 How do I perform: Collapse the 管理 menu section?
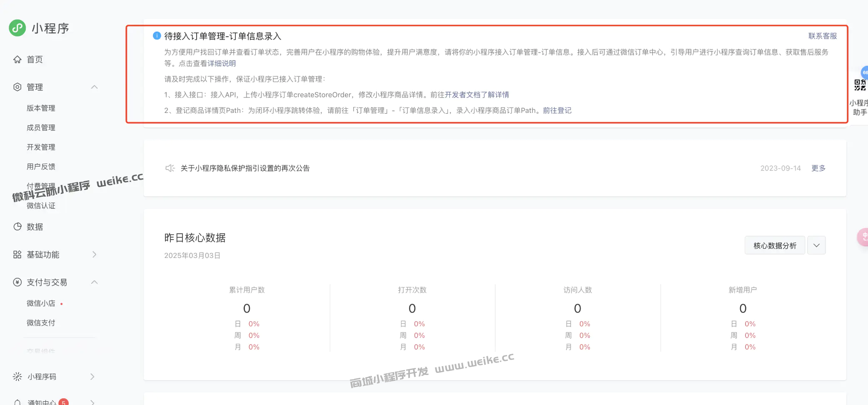[95, 87]
